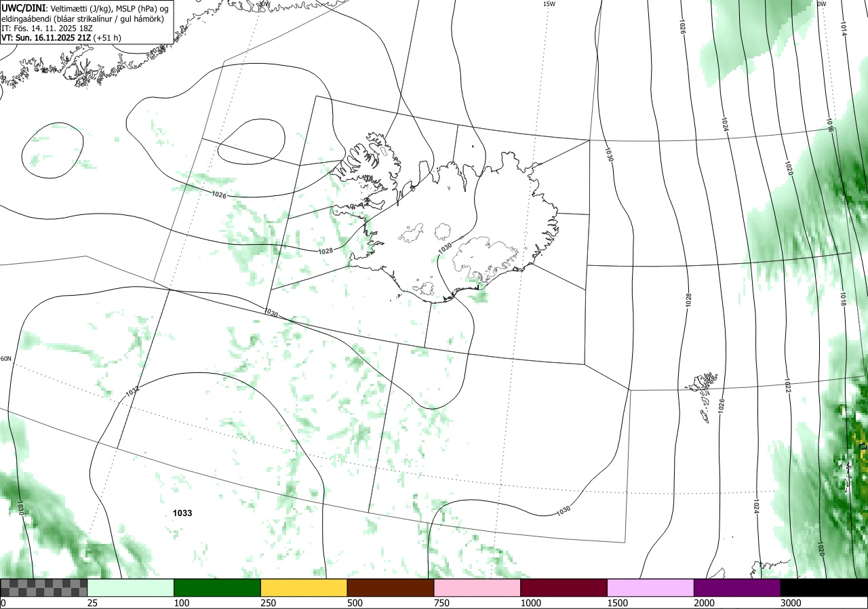Click the "(+51 h)" forecast offset text
This screenshot has height=609, width=868.
pyautogui.click(x=108, y=38)
